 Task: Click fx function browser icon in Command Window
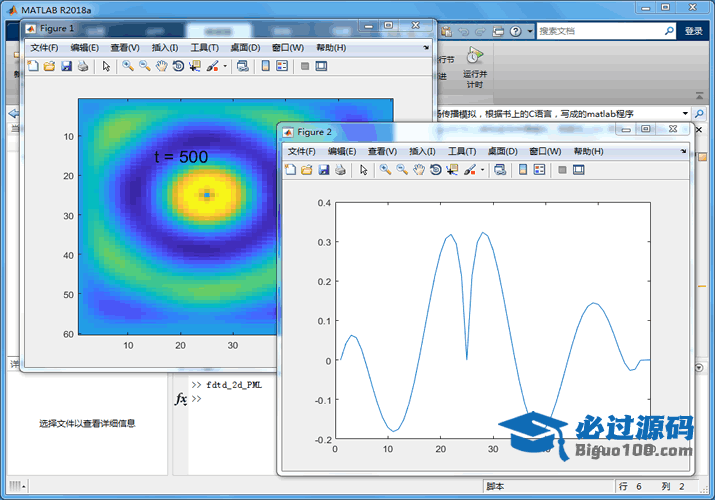[181, 399]
